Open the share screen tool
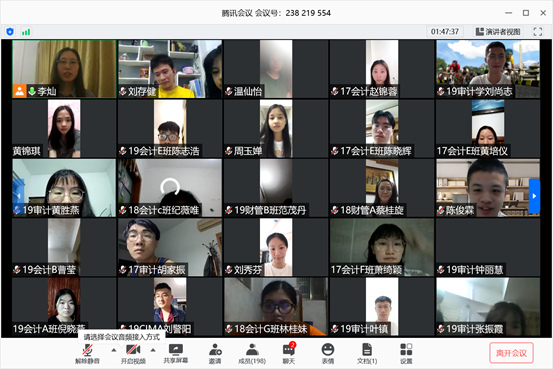 click(x=176, y=349)
